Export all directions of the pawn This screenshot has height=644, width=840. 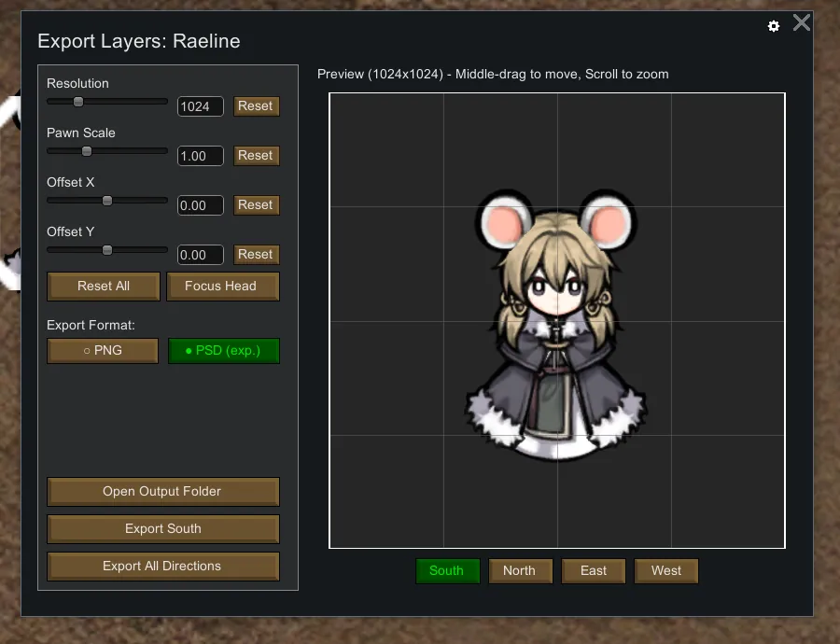162,566
